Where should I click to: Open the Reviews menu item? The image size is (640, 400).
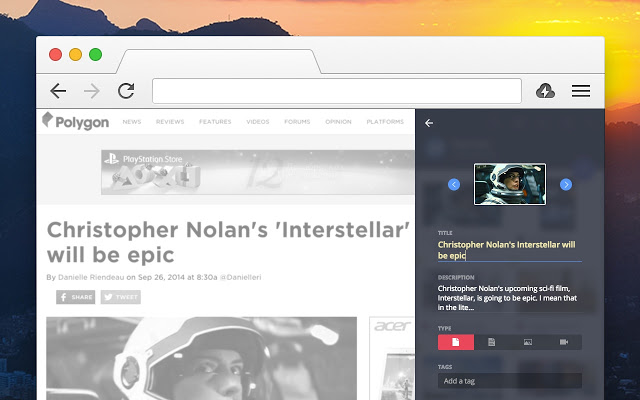pyautogui.click(x=170, y=122)
